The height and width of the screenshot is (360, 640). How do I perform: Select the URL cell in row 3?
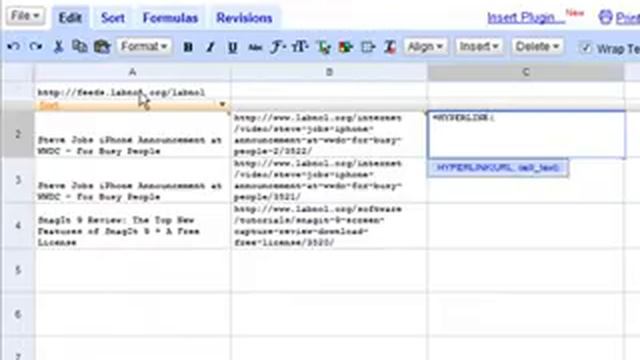[x=329, y=180]
